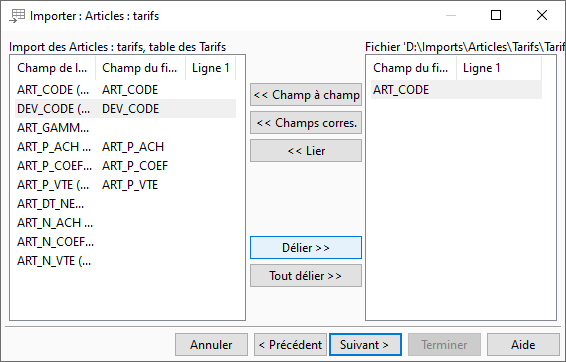The height and width of the screenshot is (362, 566).
Task: Cancel the import with Annuler
Action: pos(211,345)
